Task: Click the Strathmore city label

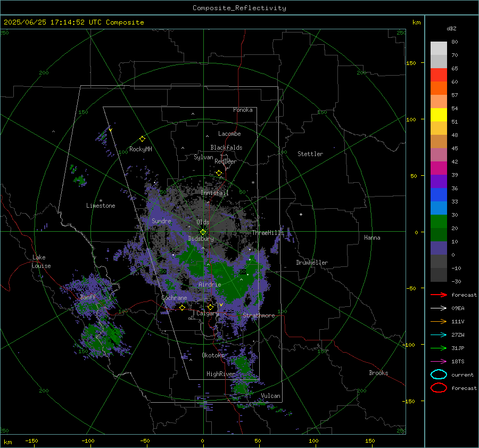Action: tap(259, 315)
